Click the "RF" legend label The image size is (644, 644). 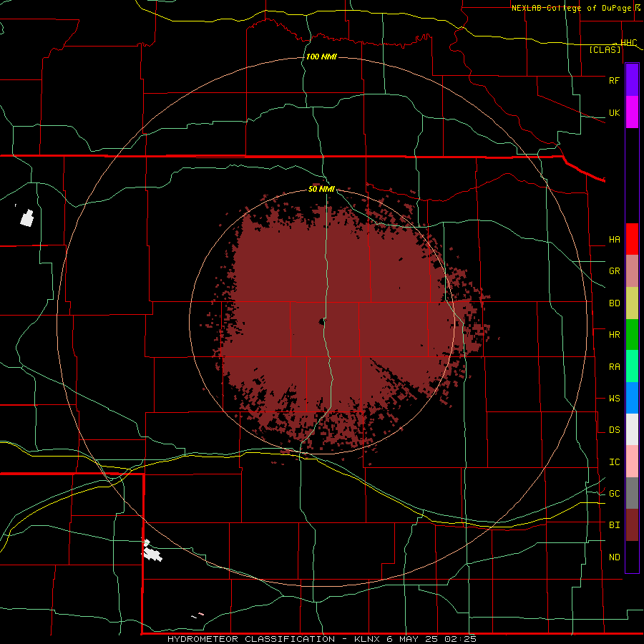coord(614,80)
